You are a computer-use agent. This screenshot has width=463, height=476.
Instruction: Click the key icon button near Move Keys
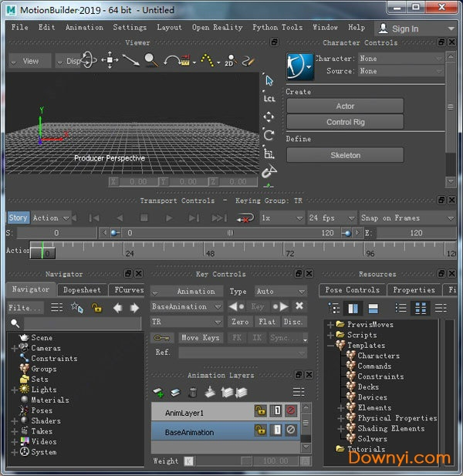(161, 338)
